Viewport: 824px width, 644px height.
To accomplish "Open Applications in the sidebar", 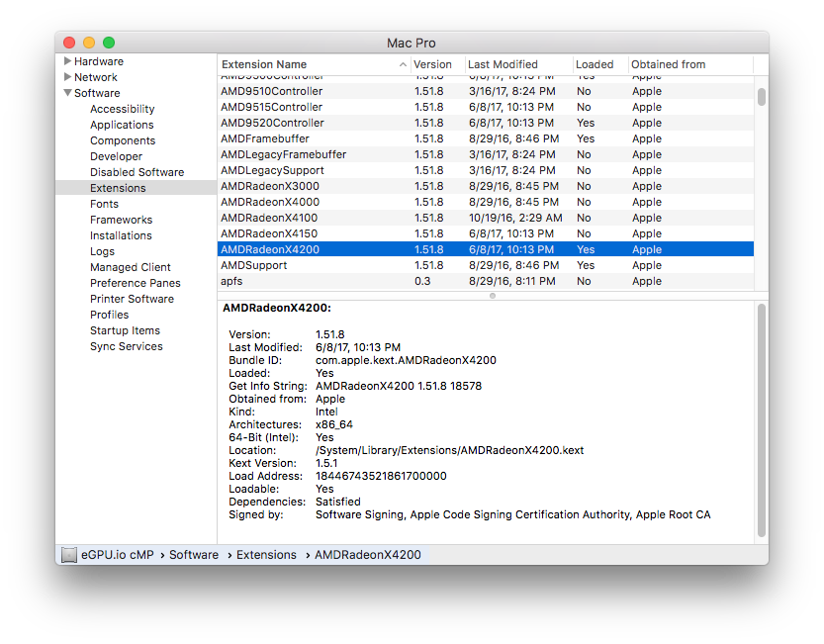I will click(122, 125).
